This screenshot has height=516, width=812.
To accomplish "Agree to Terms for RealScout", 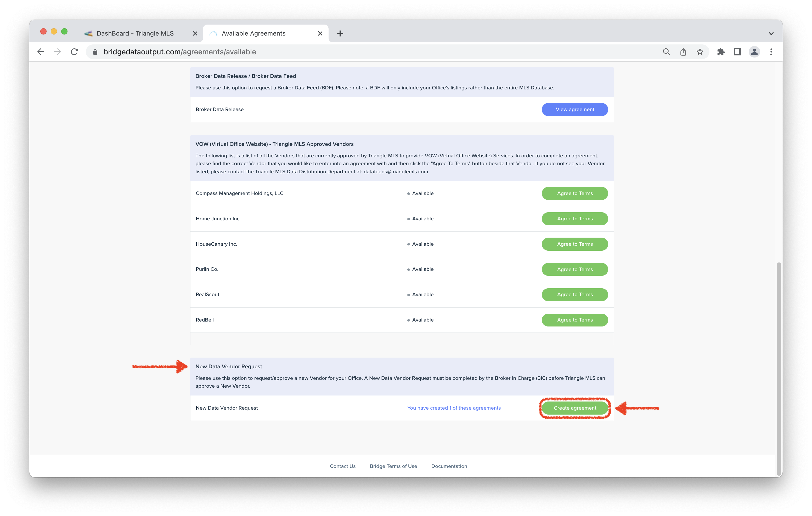I will [x=575, y=295].
